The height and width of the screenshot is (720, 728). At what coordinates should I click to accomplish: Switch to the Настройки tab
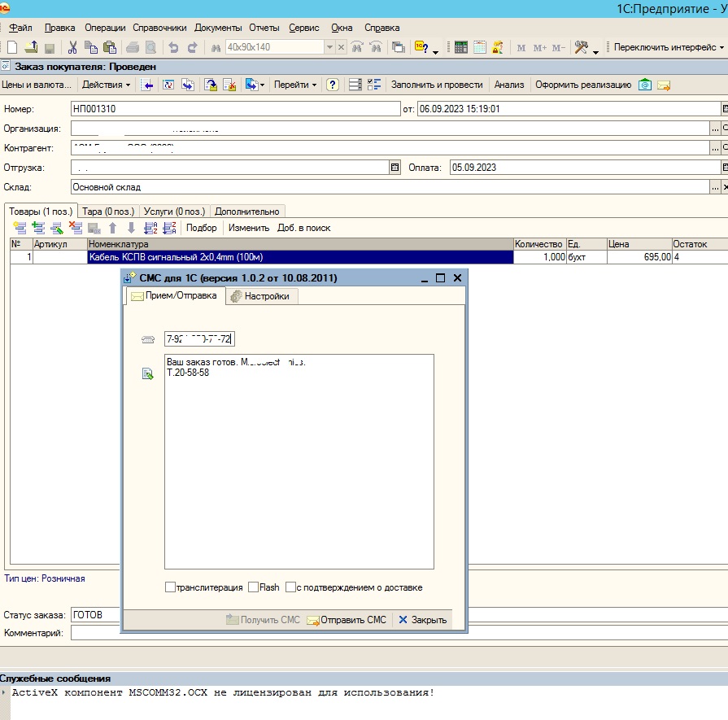261,296
